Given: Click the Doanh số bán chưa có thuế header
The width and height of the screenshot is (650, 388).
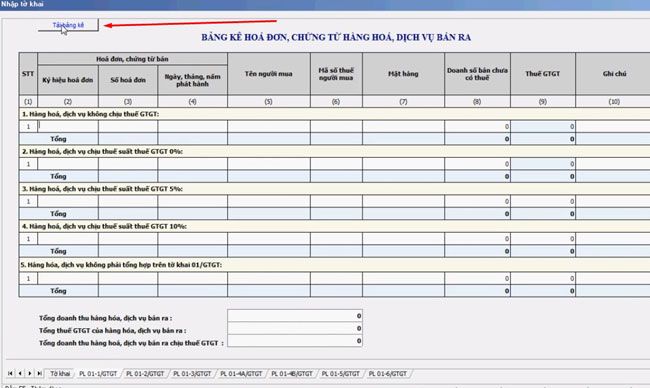Looking at the screenshot, I should click(477, 74).
